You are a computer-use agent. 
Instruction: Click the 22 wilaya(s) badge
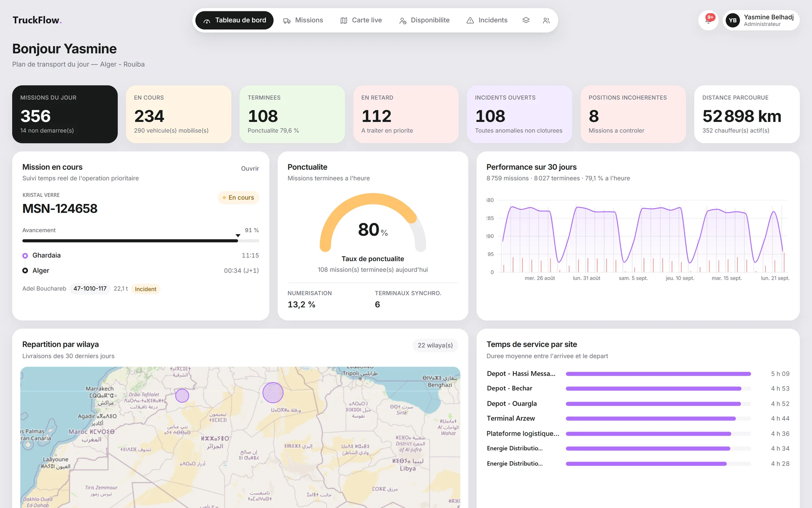435,345
